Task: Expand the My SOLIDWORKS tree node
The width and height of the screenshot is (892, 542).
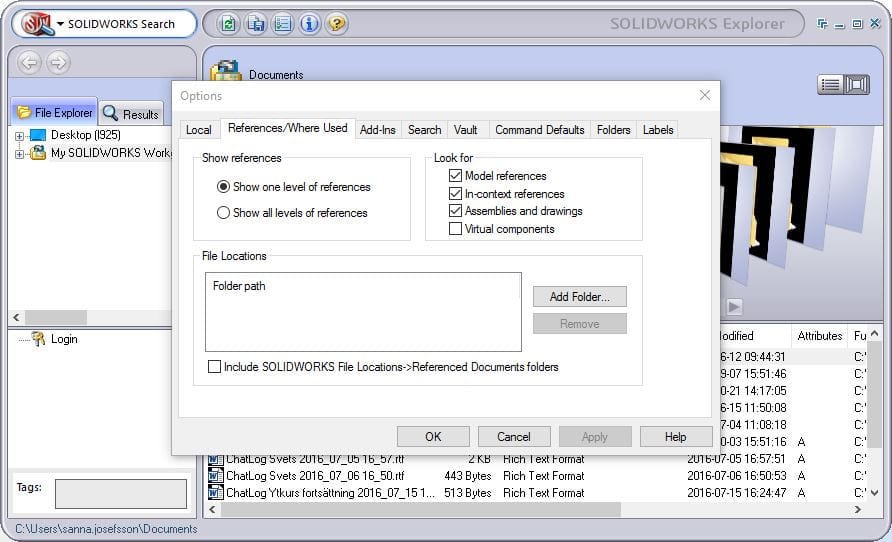Action: pos(19,154)
